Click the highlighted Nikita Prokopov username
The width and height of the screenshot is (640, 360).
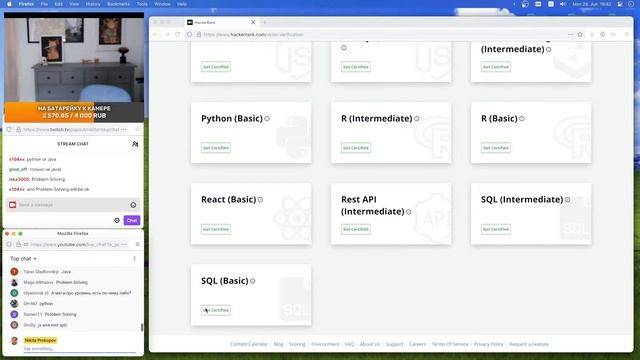40,340
